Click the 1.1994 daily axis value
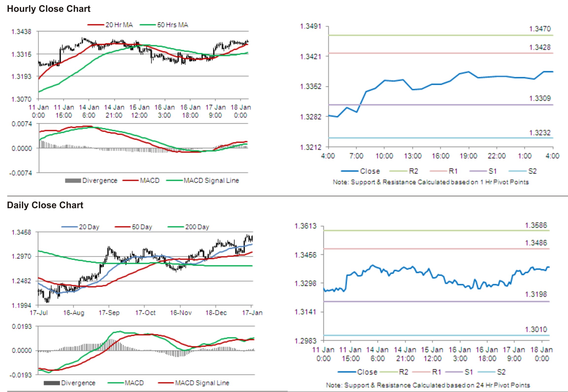The image size is (568, 392). (21, 306)
